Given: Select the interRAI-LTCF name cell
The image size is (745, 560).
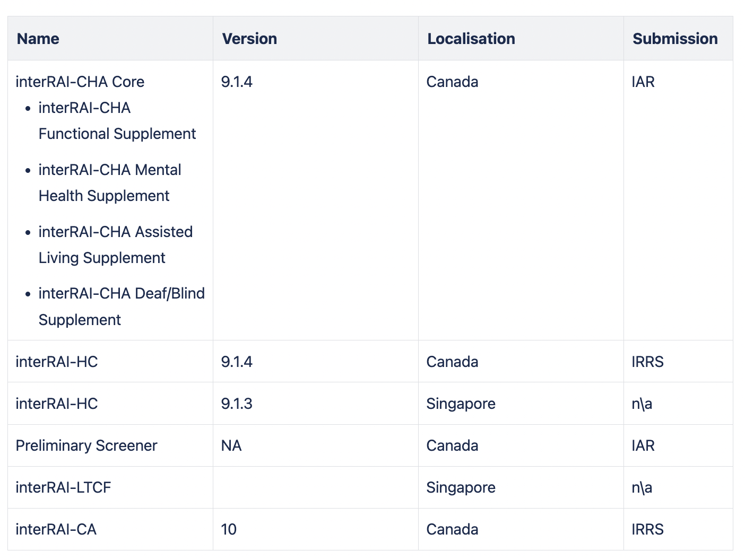Looking at the screenshot, I should (63, 487).
